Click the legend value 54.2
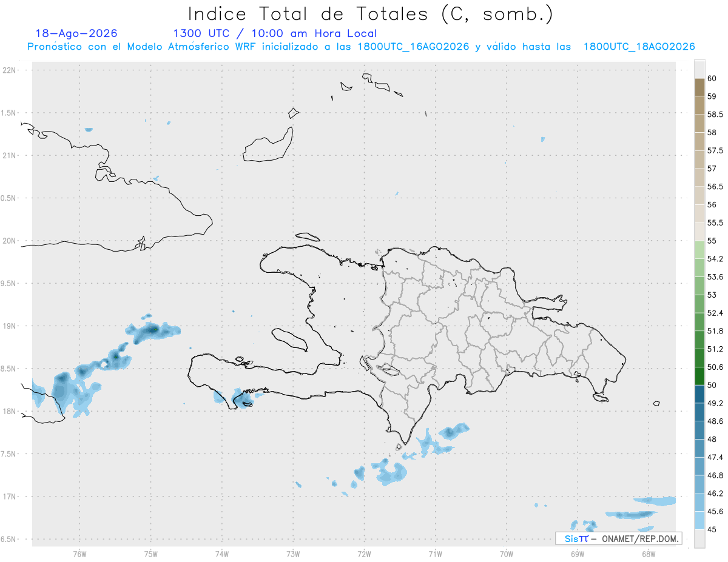This screenshot has width=728, height=562. tap(715, 259)
